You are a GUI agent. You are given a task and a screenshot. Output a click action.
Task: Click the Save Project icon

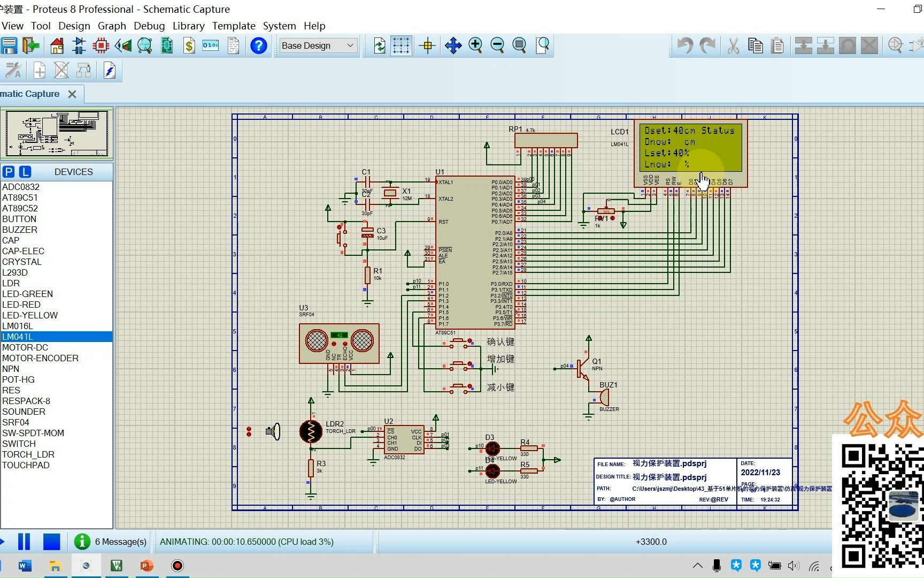(x=9, y=45)
